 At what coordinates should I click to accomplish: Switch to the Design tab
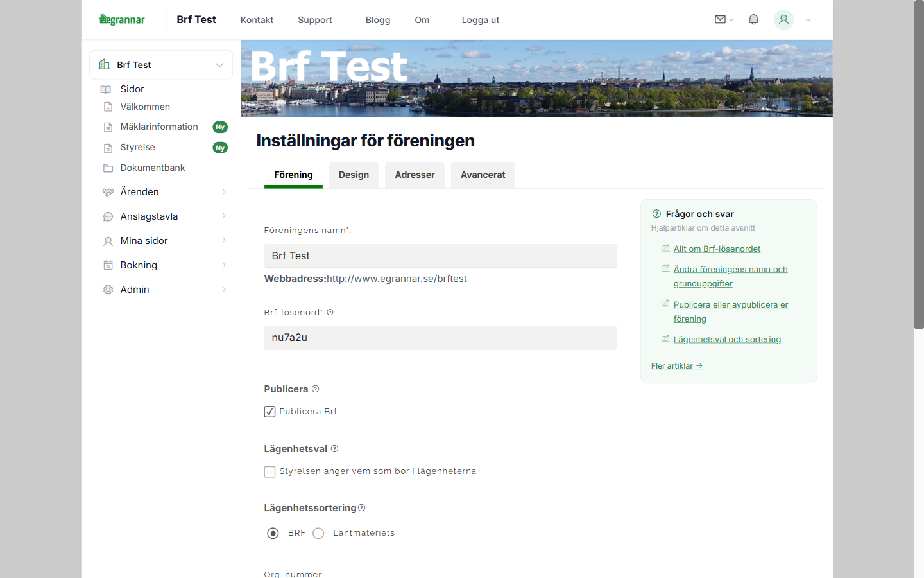coord(354,175)
